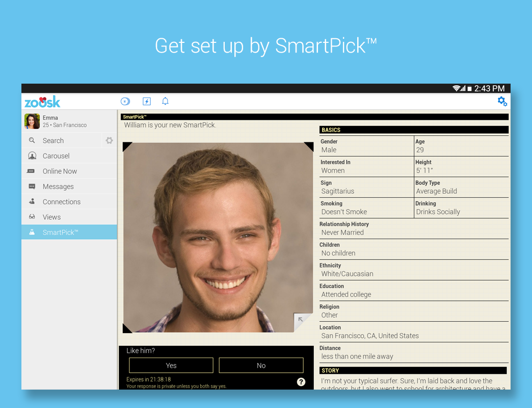
Task: Open Emma's profile avatar
Action: 32,121
